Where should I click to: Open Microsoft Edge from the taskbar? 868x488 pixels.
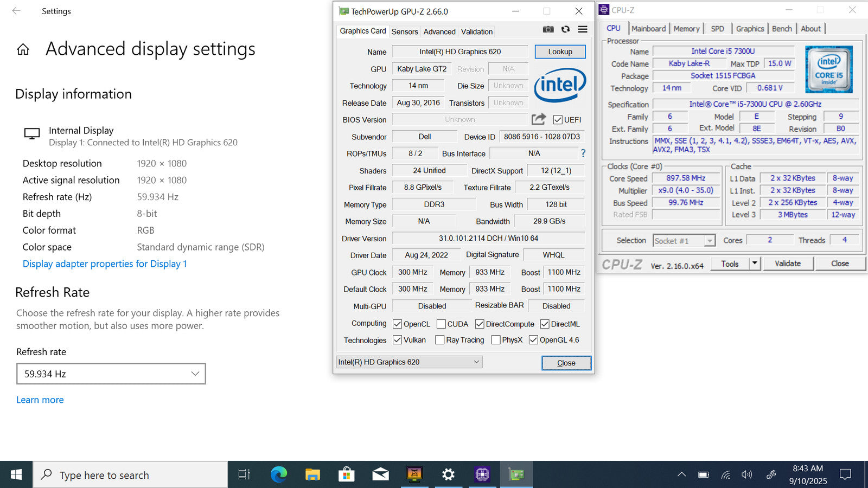point(279,475)
